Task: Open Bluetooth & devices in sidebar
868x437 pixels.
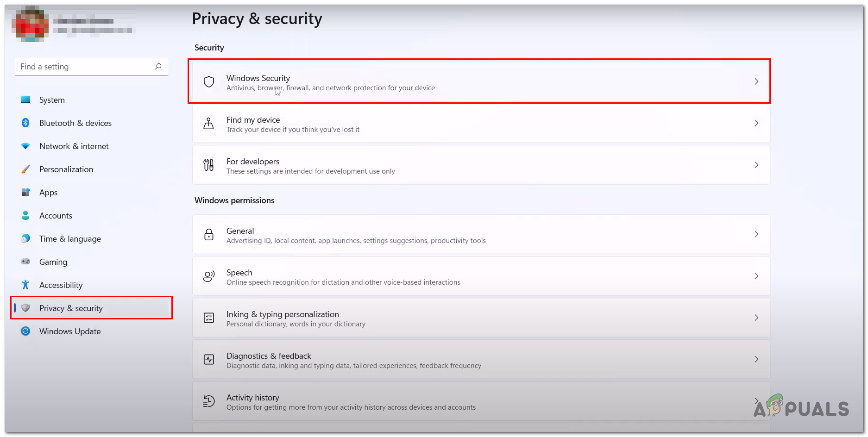Action: 75,123
